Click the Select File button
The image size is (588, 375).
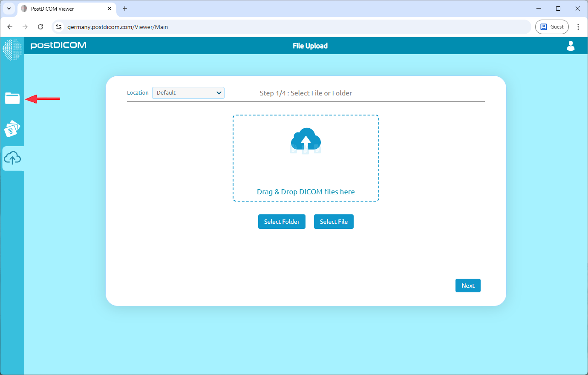coord(334,222)
